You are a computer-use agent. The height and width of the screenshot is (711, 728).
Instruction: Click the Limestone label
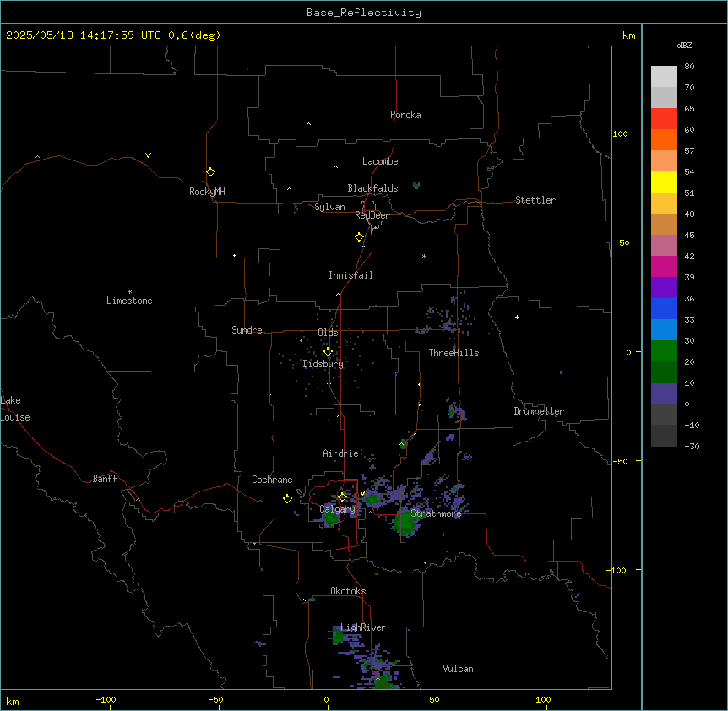point(129,301)
